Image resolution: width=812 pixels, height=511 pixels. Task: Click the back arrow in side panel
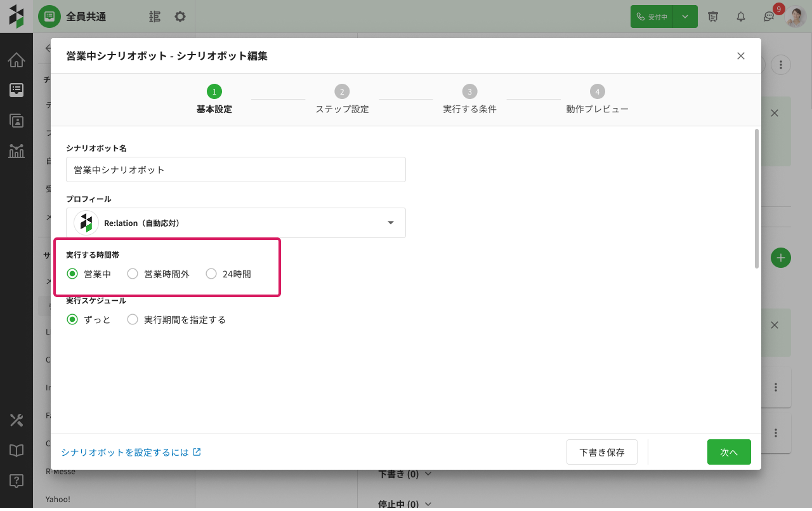(x=48, y=48)
